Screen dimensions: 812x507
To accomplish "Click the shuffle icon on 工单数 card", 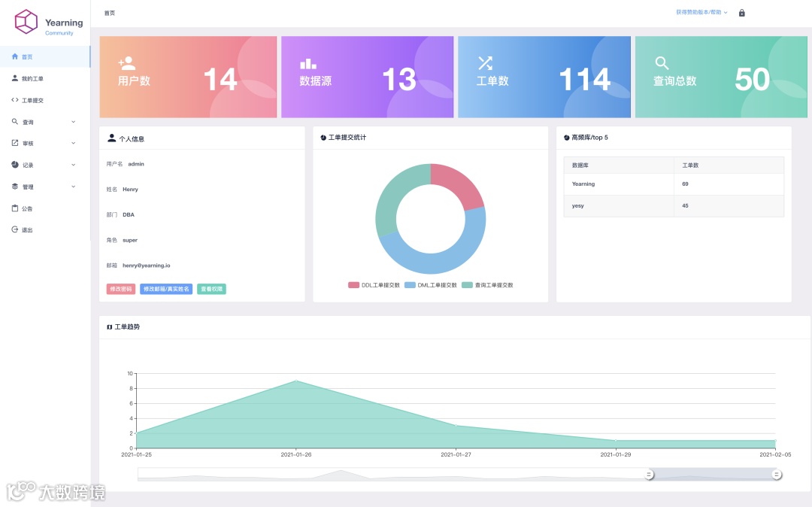I will click(485, 63).
